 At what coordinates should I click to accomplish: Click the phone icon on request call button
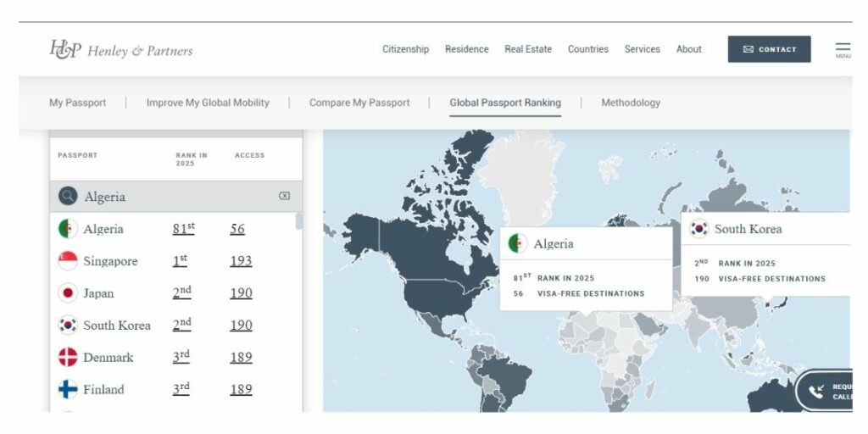pyautogui.click(x=816, y=392)
